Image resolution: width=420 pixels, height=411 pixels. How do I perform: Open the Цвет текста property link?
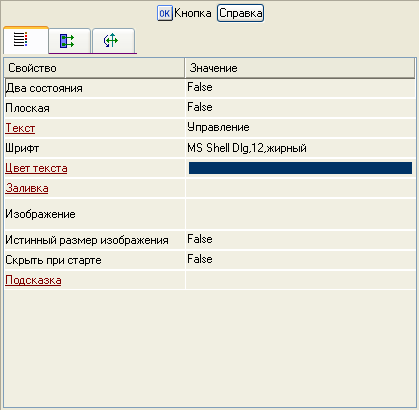(x=36, y=168)
